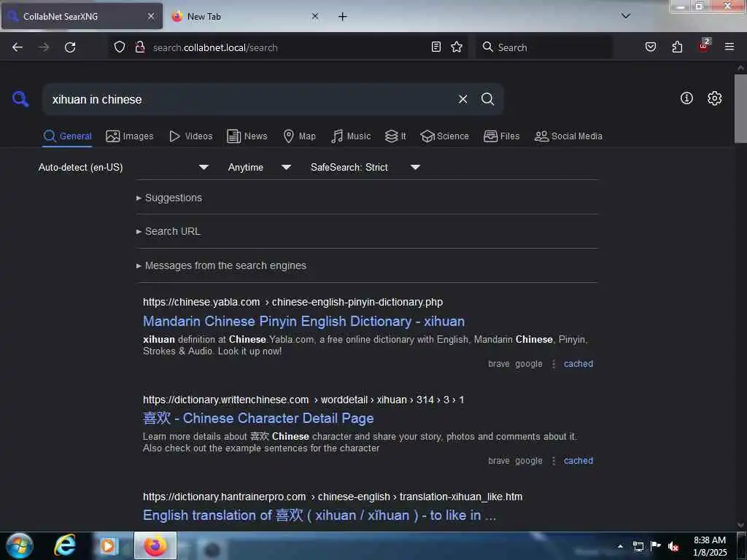Select the CollabNet SearXNG tab

[x=82, y=16]
